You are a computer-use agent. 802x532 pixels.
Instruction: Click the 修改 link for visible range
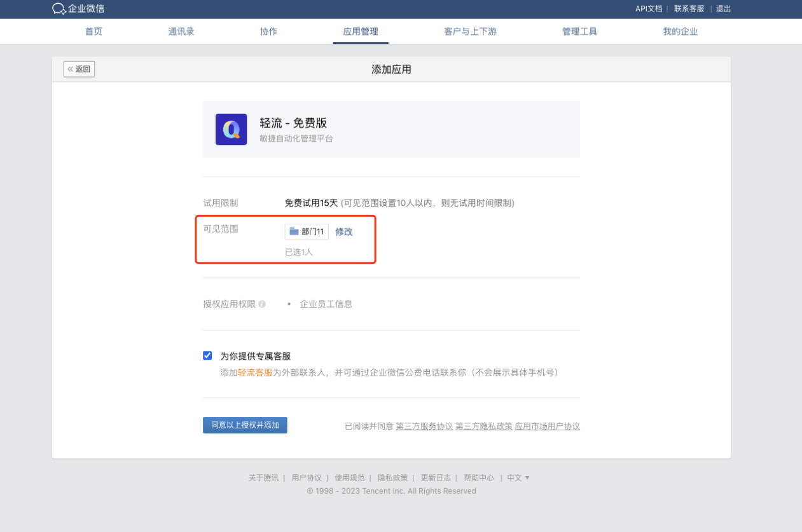click(x=344, y=231)
